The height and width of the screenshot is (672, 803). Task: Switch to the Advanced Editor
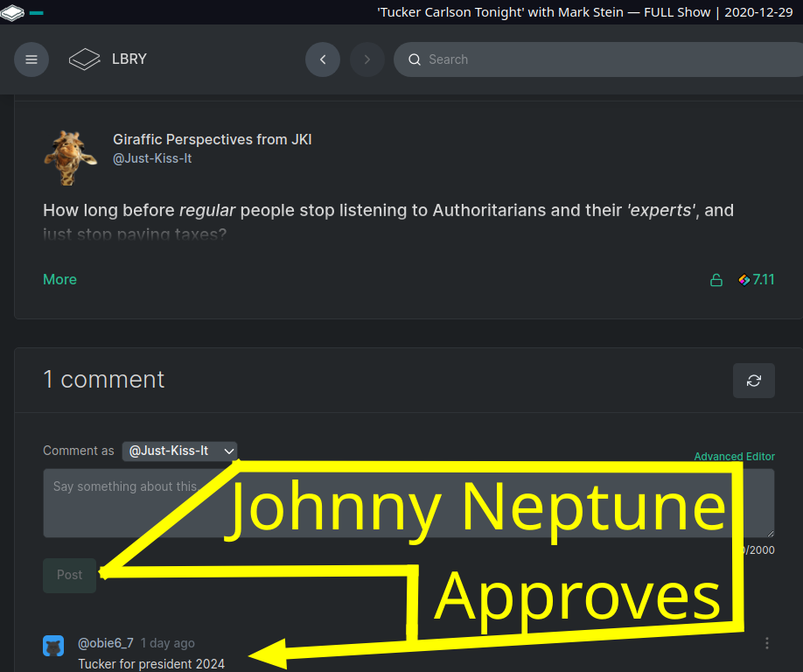(x=735, y=457)
